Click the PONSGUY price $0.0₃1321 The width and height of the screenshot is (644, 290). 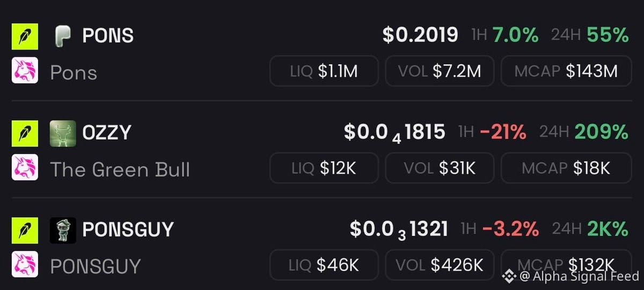pos(399,230)
